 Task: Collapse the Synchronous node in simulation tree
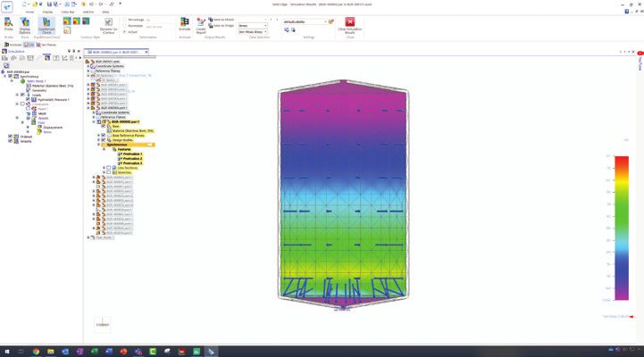point(5,77)
